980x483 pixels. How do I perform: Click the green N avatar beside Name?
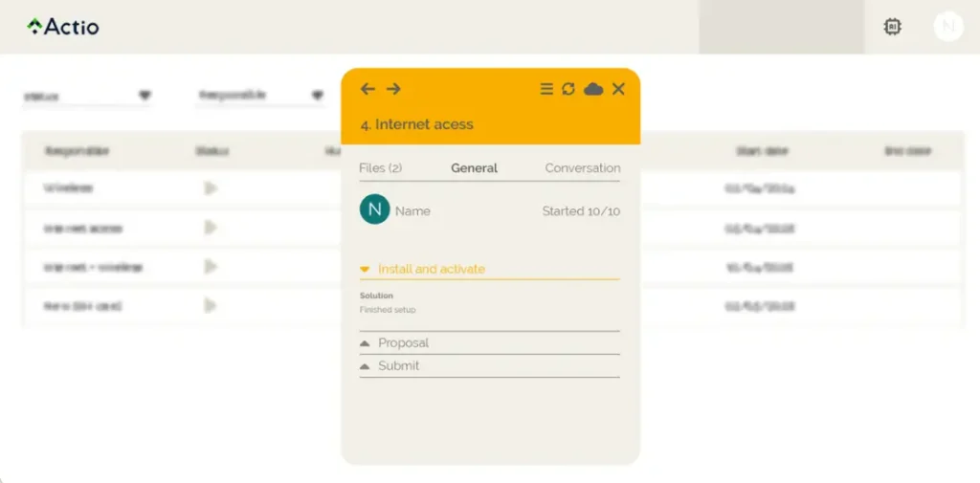tap(374, 209)
